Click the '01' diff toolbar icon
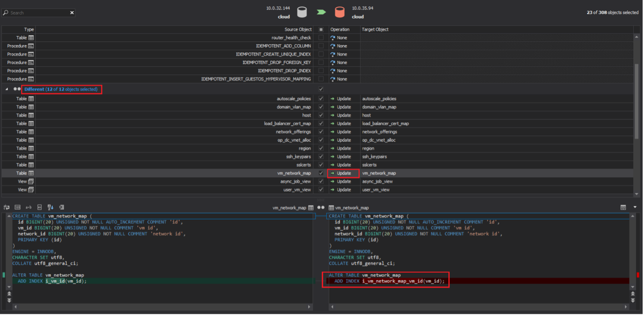The image size is (644, 316). 39,208
